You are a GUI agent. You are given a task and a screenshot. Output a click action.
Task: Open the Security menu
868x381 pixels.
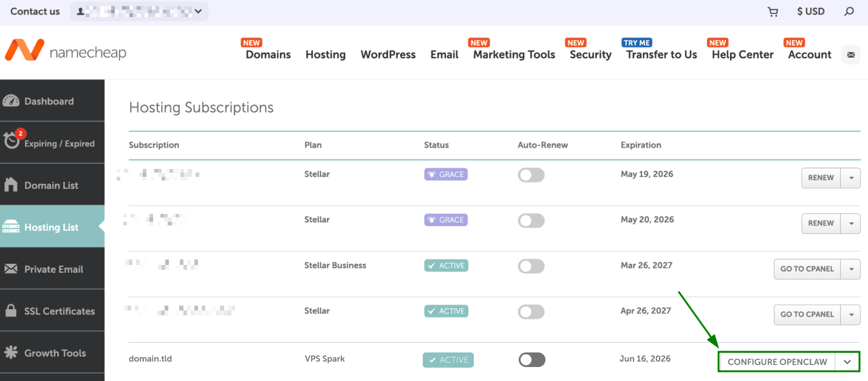[590, 55]
